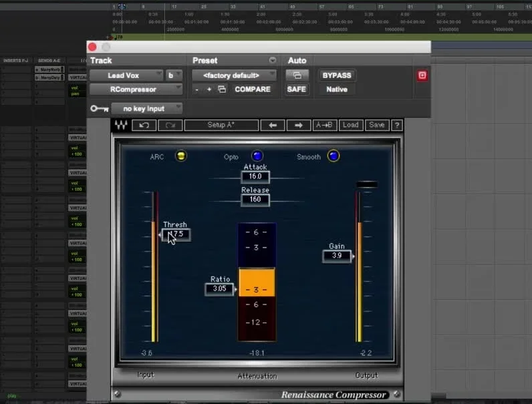Viewport: 532px width, 404px height.
Task: Toggle the ARC yellow LED button
Action: [x=181, y=156]
